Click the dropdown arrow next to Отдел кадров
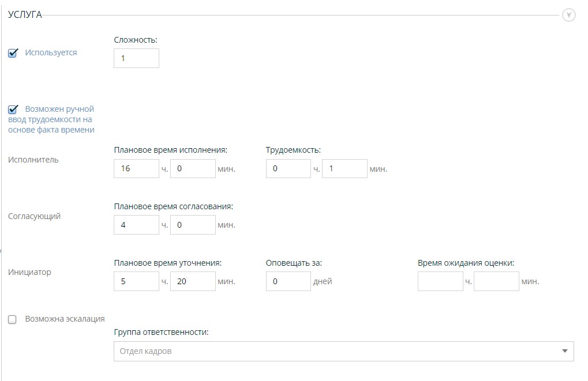This screenshot has height=381, width=588. [x=564, y=351]
